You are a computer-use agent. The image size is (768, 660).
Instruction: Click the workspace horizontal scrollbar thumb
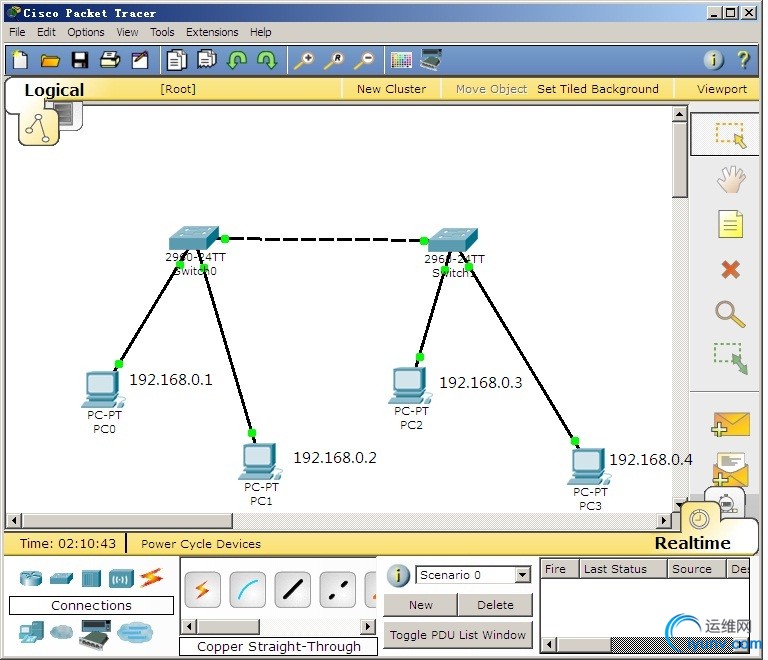point(127,520)
